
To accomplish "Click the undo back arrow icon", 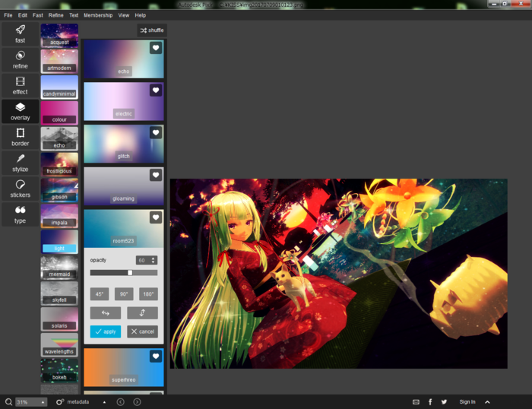I will (120, 402).
